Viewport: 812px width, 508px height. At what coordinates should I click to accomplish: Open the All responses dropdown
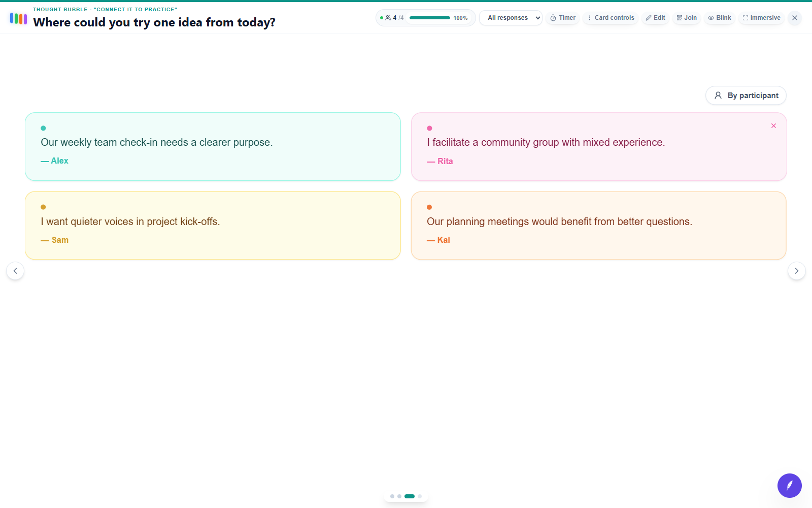click(x=511, y=18)
